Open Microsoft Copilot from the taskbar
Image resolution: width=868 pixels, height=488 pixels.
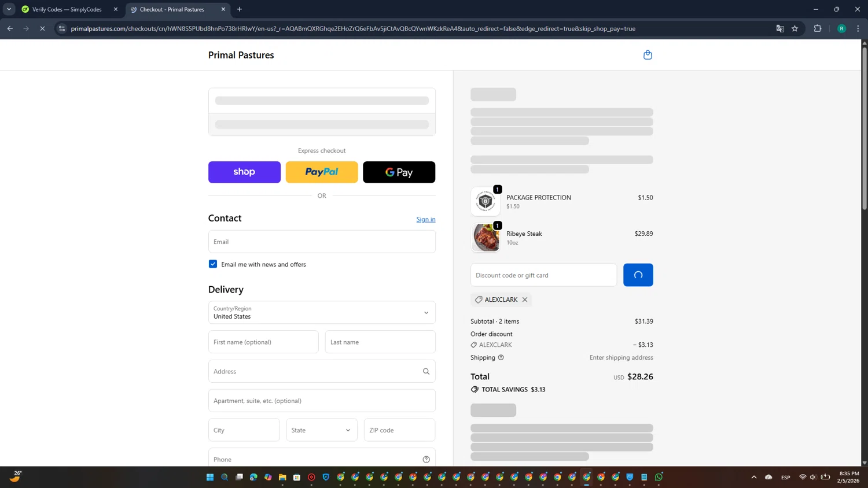pyautogui.click(x=268, y=477)
